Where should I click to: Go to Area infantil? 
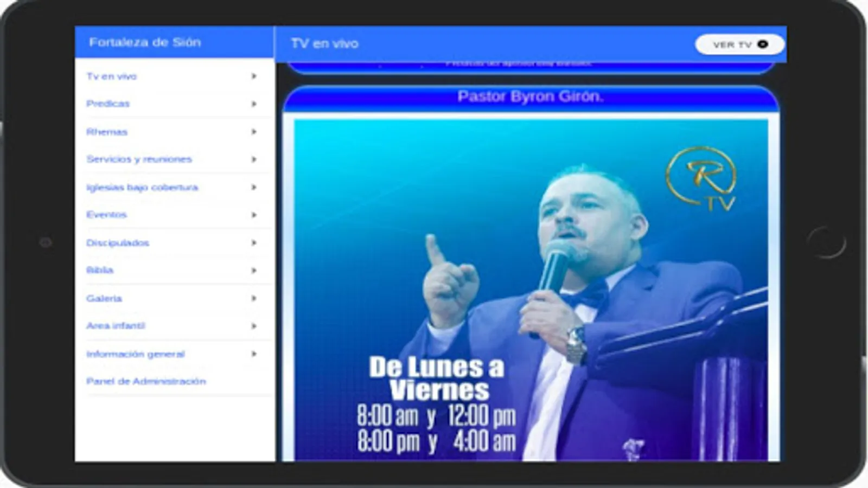174,326
